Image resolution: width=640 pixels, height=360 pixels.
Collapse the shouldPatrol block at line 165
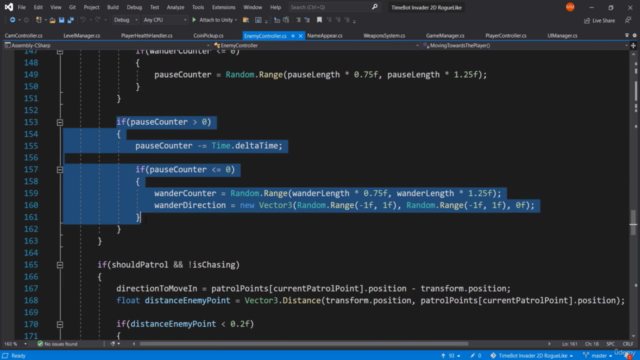[x=60, y=265]
